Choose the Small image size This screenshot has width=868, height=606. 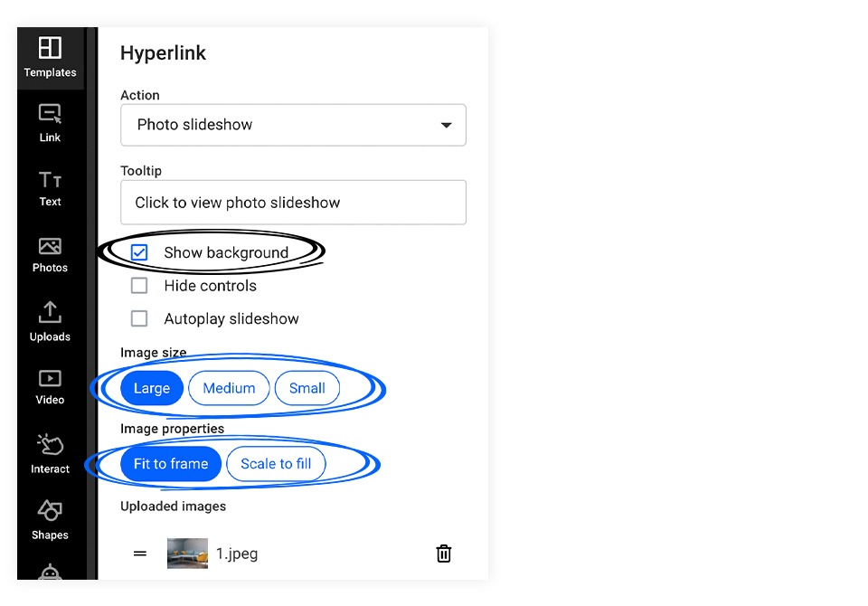coord(307,388)
